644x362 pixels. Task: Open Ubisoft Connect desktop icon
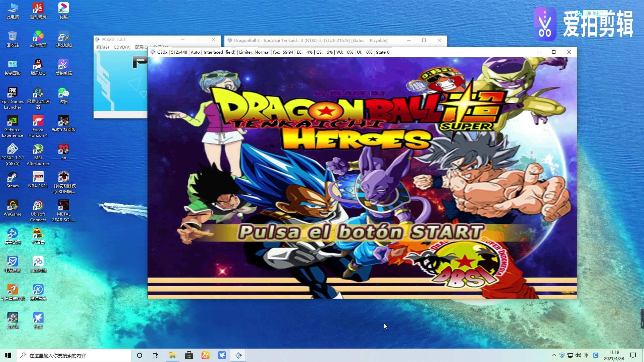point(38,210)
